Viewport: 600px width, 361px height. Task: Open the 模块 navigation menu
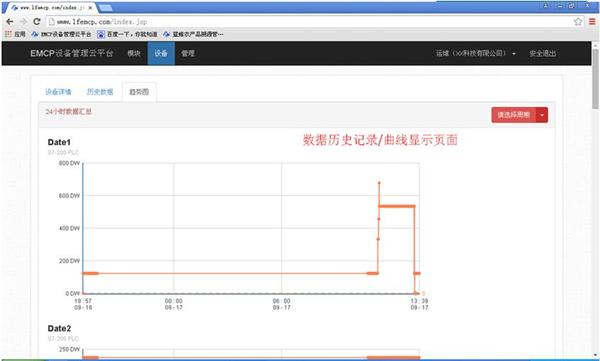[134, 54]
